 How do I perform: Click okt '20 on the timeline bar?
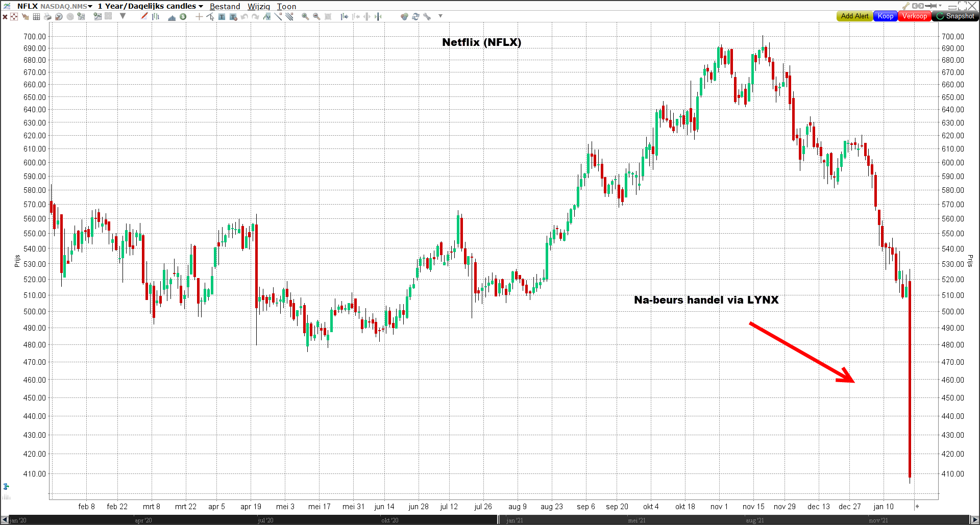pos(390,520)
